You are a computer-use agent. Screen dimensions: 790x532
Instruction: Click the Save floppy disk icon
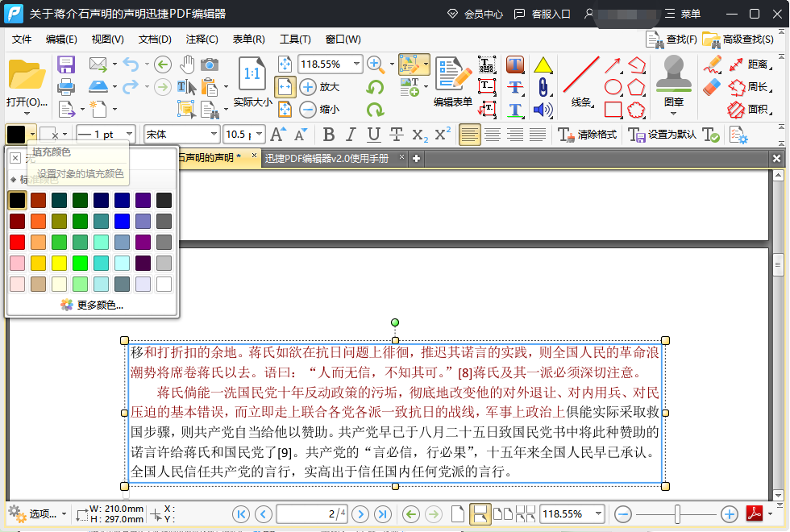click(x=66, y=64)
